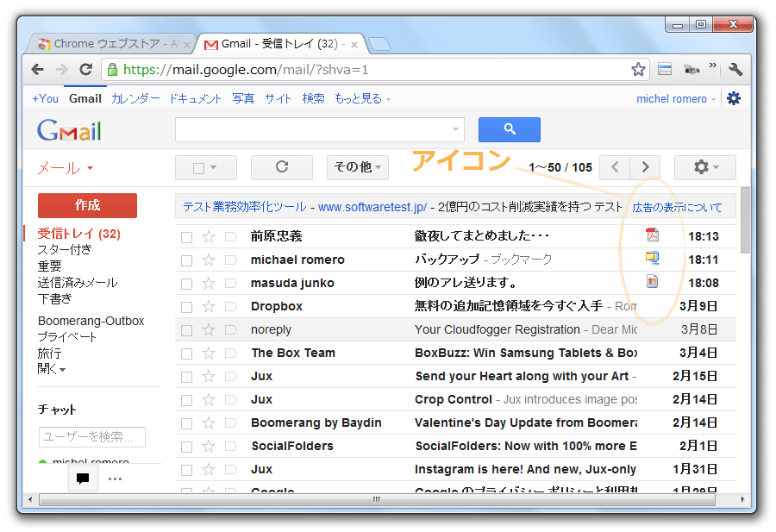Screen dimensions: 776x532
Task: Check the box for SocialFolders message
Action: [186, 447]
